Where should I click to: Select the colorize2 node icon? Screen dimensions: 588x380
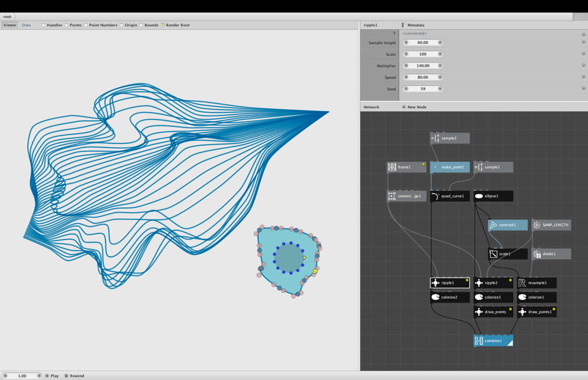(435, 297)
